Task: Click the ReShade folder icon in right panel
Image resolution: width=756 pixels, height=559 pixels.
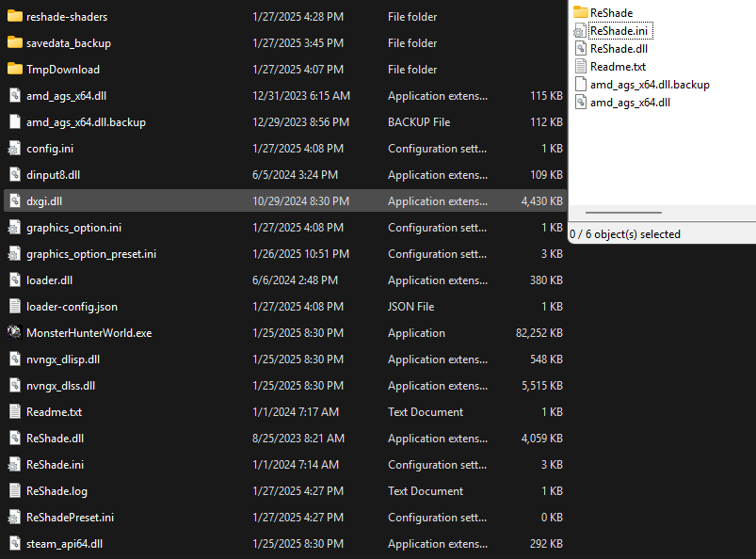Action: [x=581, y=12]
